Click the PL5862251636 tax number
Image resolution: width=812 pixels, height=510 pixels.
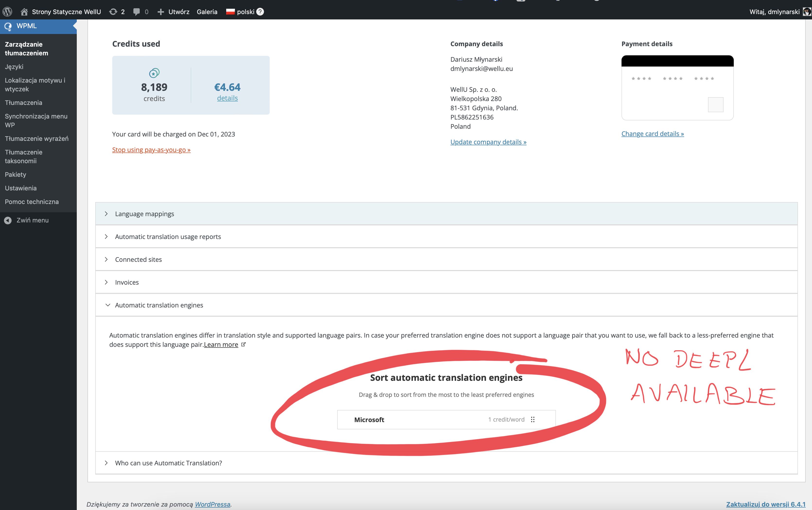[x=472, y=117]
